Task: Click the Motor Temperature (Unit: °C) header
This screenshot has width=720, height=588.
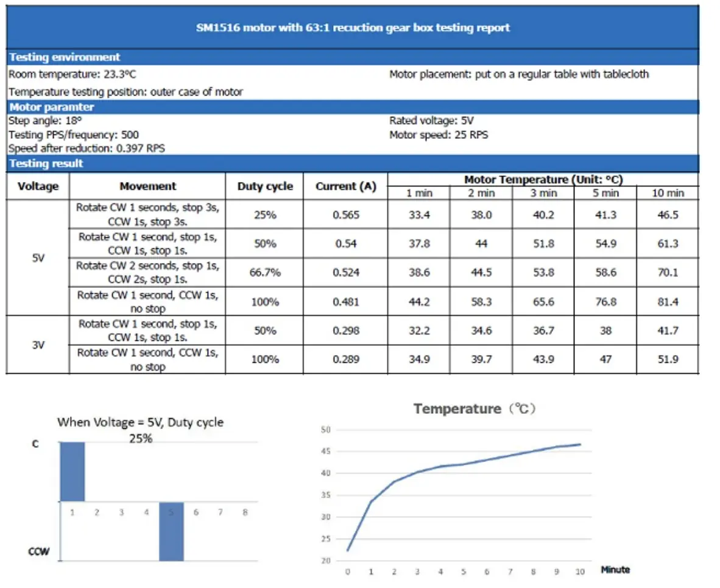Action: click(543, 180)
